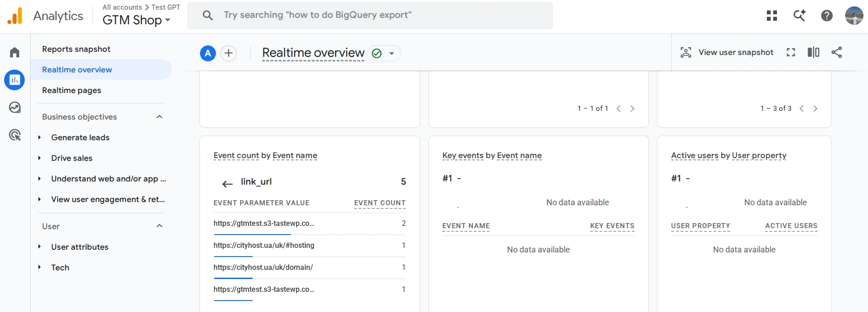Screen dimensions: 868x312
Task: Click the search magnifier icon
Action: pos(208,16)
